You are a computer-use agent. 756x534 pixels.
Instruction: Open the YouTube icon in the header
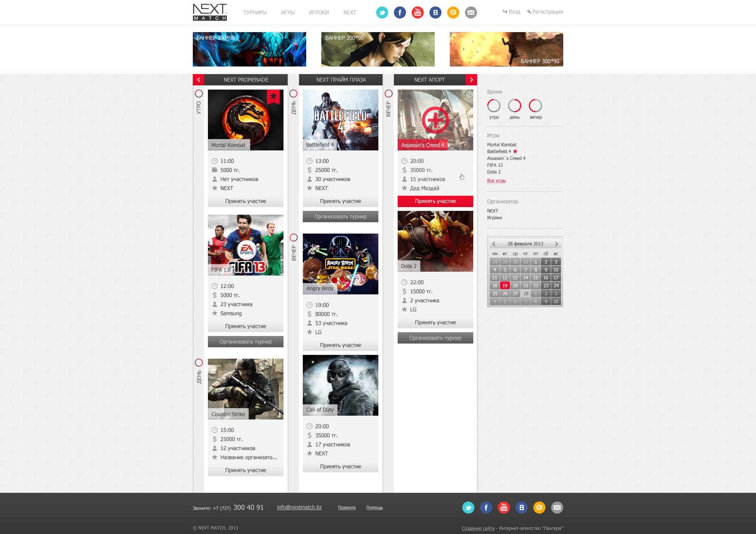click(417, 12)
